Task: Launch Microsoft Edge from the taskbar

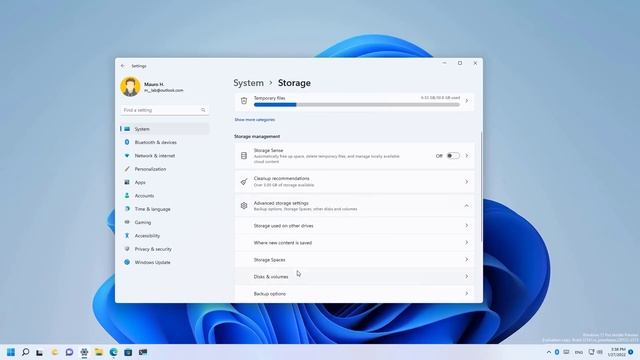Action: [113, 352]
